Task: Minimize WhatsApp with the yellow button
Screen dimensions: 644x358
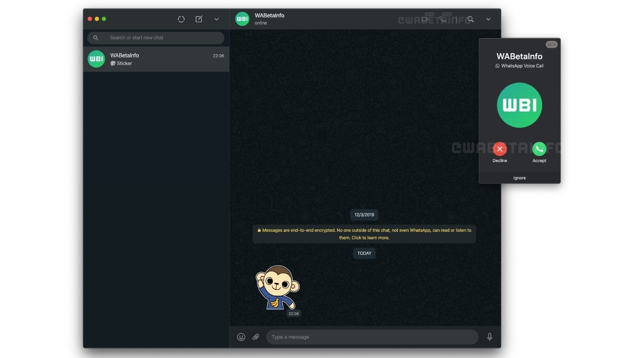Action: (x=97, y=19)
